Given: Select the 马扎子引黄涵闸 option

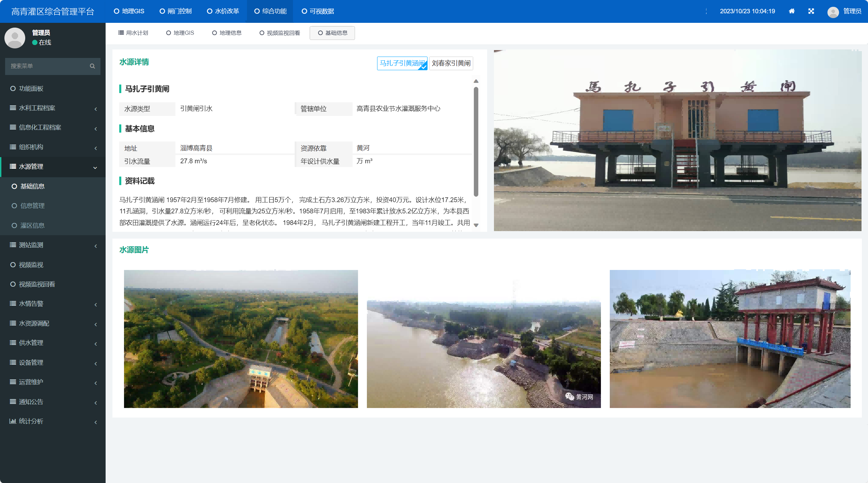Looking at the screenshot, I should tap(402, 63).
